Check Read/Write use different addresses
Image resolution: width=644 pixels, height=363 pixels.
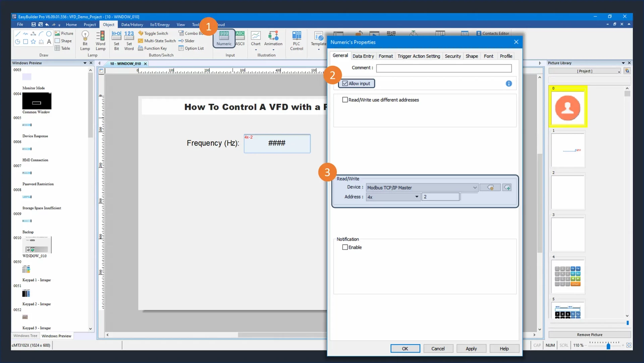click(x=345, y=100)
